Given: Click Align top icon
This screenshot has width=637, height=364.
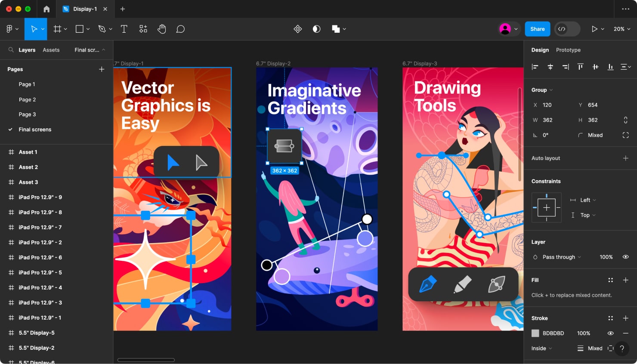Looking at the screenshot, I should [x=580, y=67].
